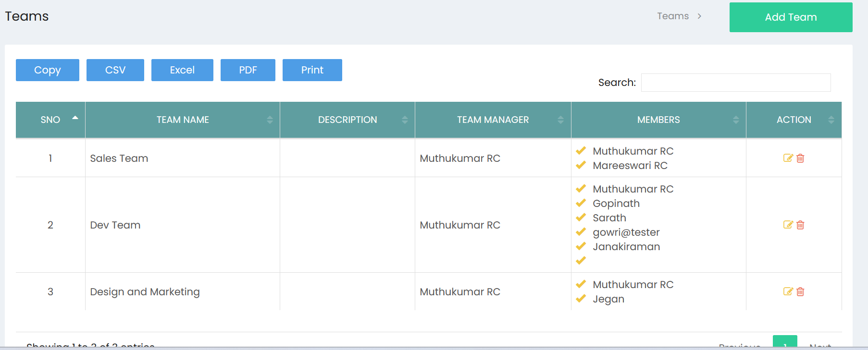Delete the Design and Marketing team
This screenshot has height=350, width=868.
coord(800,291)
